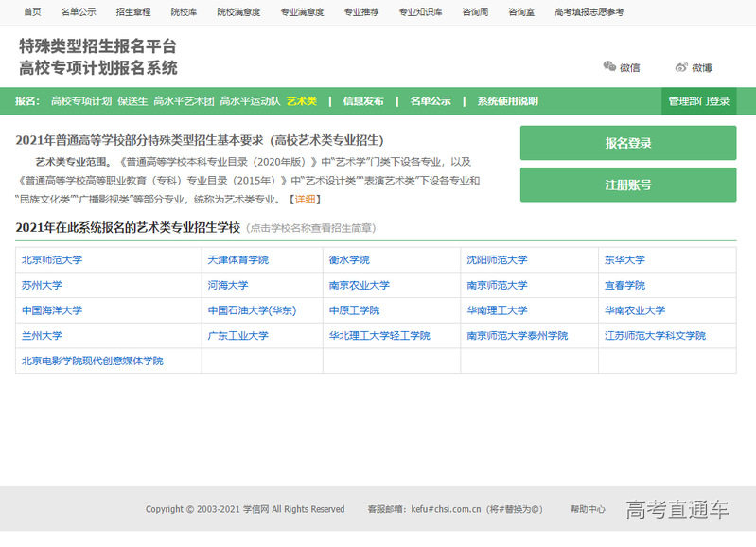Click the 管理部门登录 button
The height and width of the screenshot is (547, 756).
coord(698,101)
